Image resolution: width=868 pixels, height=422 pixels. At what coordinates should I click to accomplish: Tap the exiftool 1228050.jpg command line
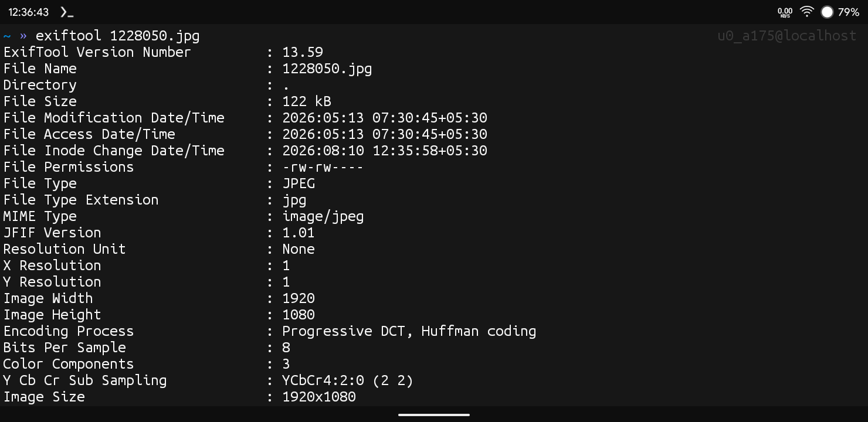point(117,36)
